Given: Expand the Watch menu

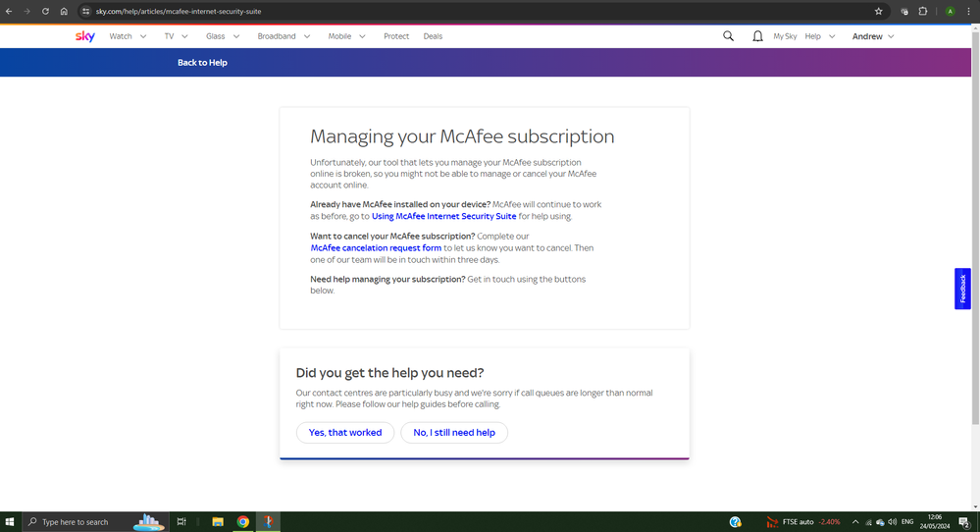Looking at the screenshot, I should [x=128, y=36].
